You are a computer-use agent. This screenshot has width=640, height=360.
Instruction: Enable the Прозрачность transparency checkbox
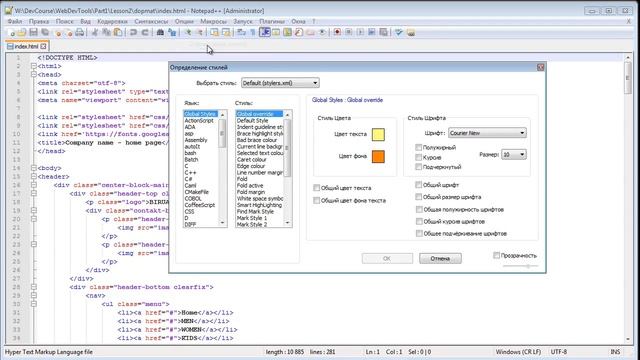[x=496, y=256]
